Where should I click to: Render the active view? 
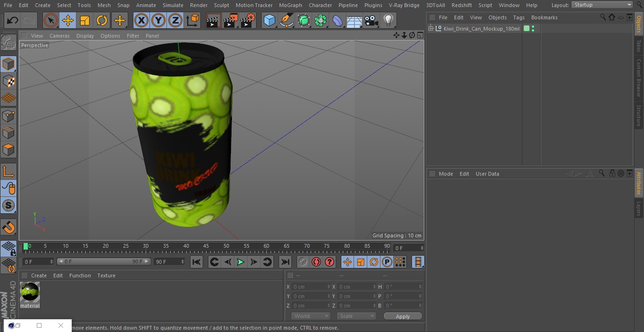point(214,21)
